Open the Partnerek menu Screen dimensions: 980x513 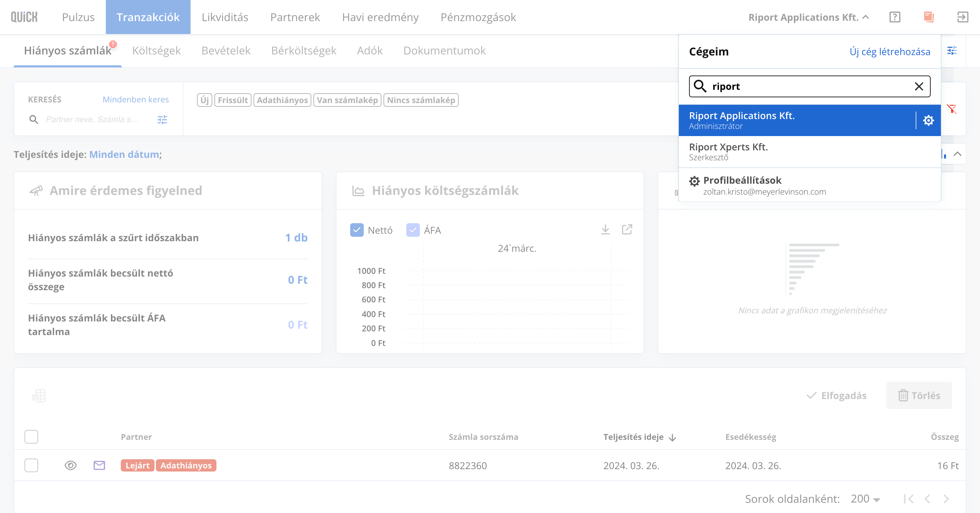tap(295, 17)
